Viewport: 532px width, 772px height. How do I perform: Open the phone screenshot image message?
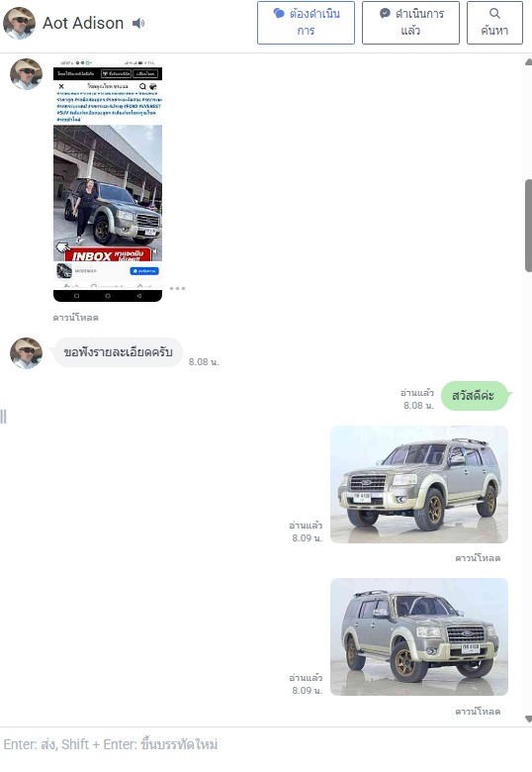(108, 180)
